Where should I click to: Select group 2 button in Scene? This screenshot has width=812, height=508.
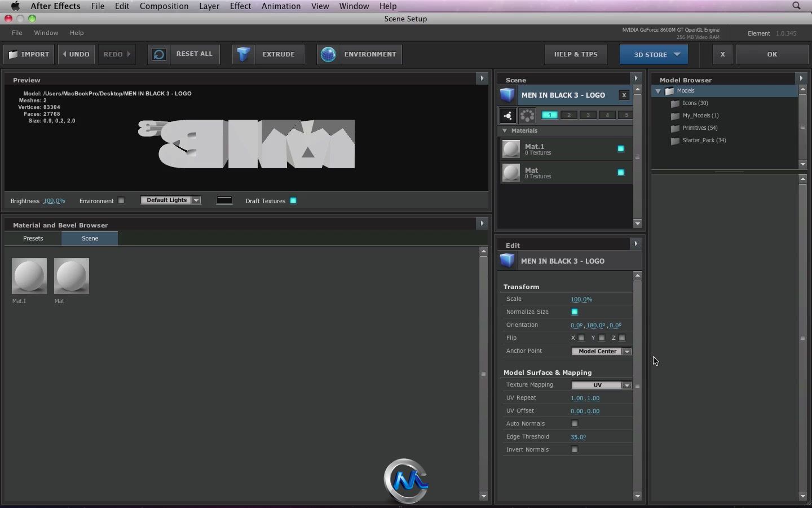[x=569, y=115]
